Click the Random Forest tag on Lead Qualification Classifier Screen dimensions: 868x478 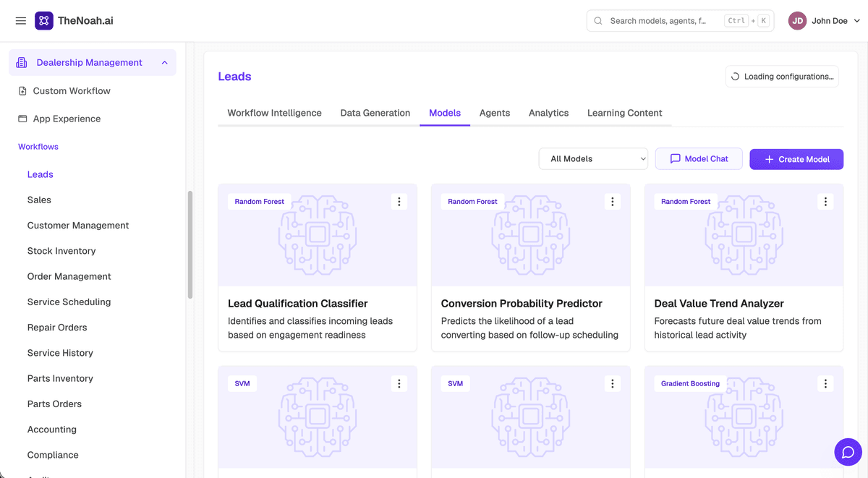point(260,202)
